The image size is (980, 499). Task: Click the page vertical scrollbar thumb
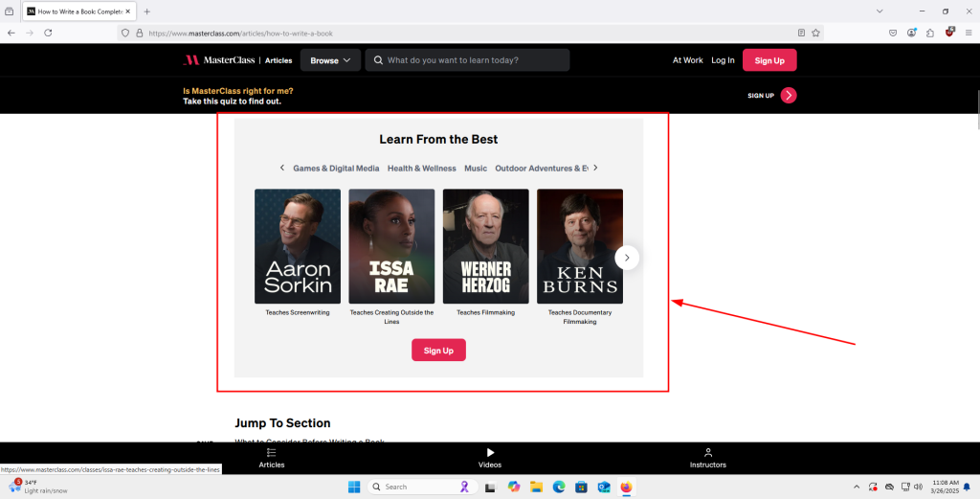(x=977, y=109)
